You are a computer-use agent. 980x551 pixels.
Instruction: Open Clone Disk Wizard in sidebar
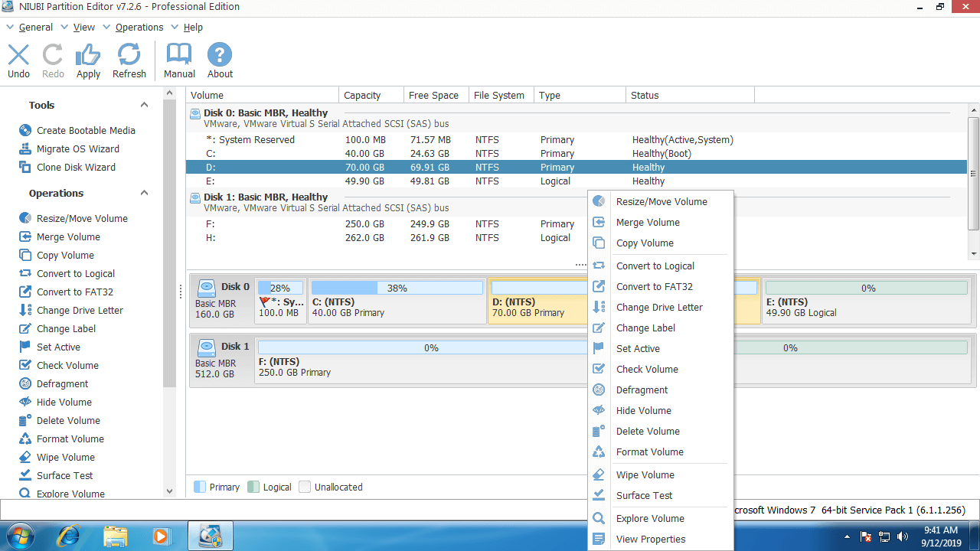(76, 167)
